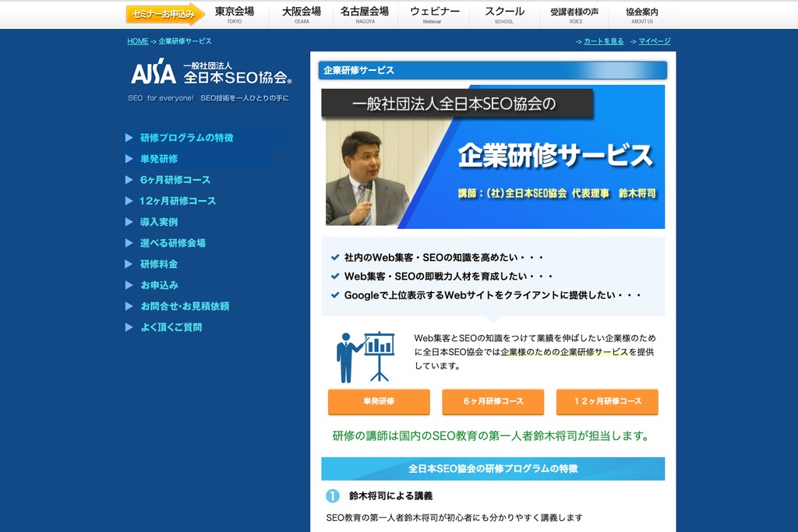Click the マイページ link
This screenshot has width=798, height=532.
pos(655,41)
